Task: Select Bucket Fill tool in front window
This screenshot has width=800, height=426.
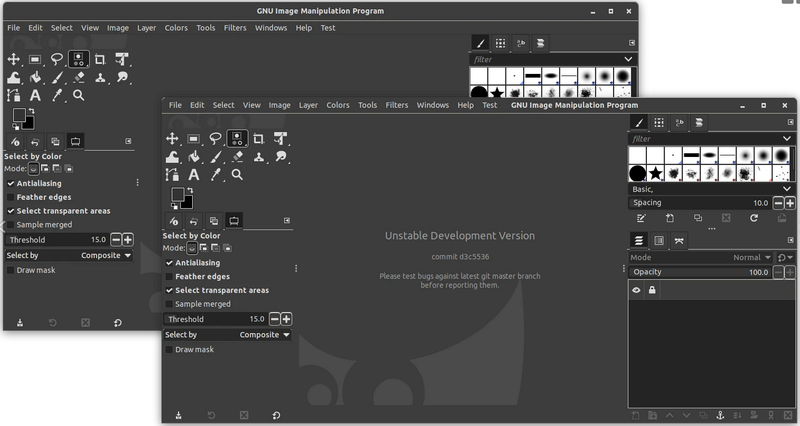Action: pyautogui.click(x=194, y=157)
